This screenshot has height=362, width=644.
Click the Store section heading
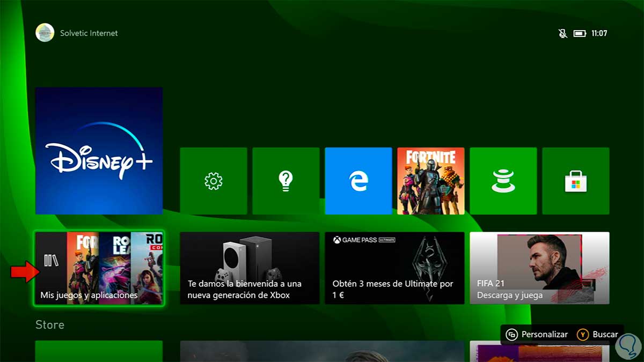point(50,325)
